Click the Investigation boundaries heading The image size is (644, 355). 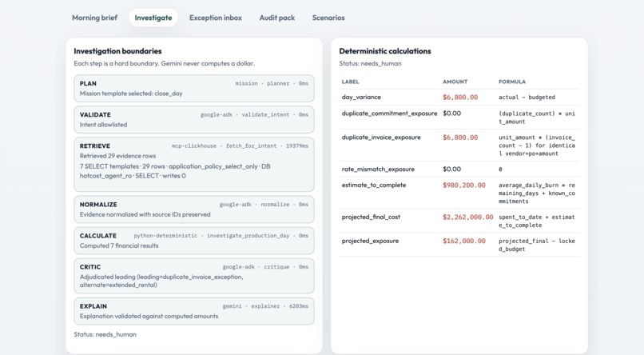(117, 51)
